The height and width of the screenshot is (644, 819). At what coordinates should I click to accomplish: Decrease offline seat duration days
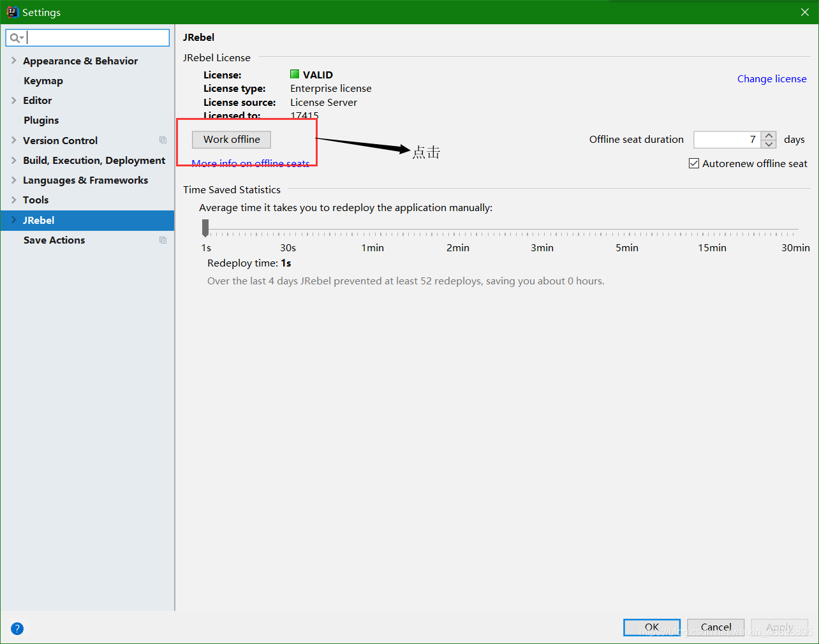coord(769,144)
